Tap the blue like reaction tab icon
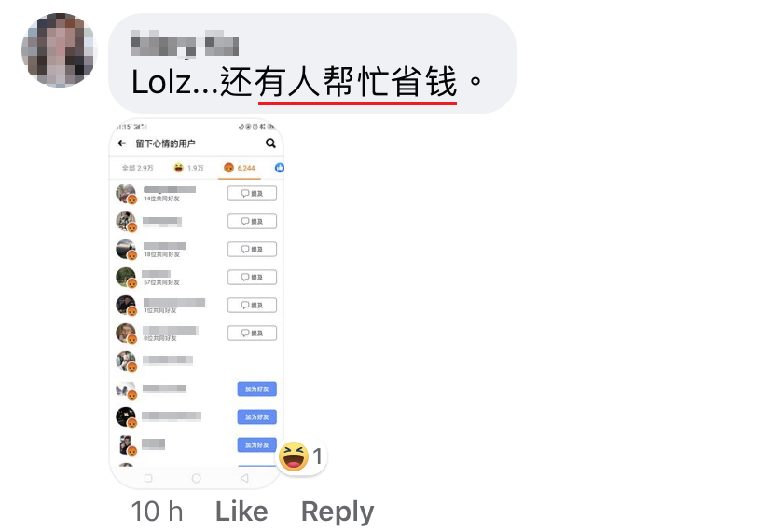 (x=279, y=168)
